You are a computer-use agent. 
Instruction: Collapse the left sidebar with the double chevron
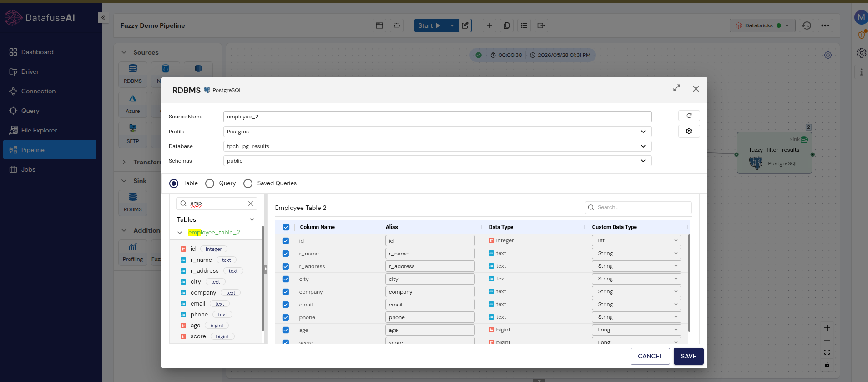(103, 18)
